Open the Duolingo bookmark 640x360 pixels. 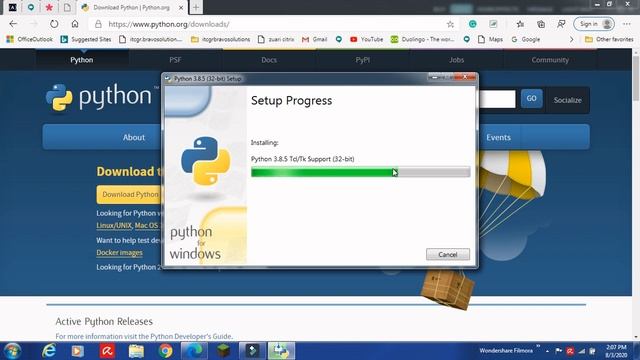(422, 39)
